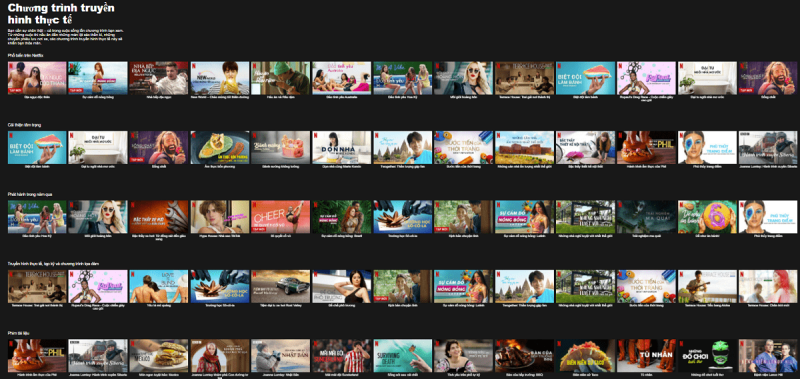Screen dimensions: 800x379
Task: Open the cake show thumbnail with number 6
Action: coord(707,217)
